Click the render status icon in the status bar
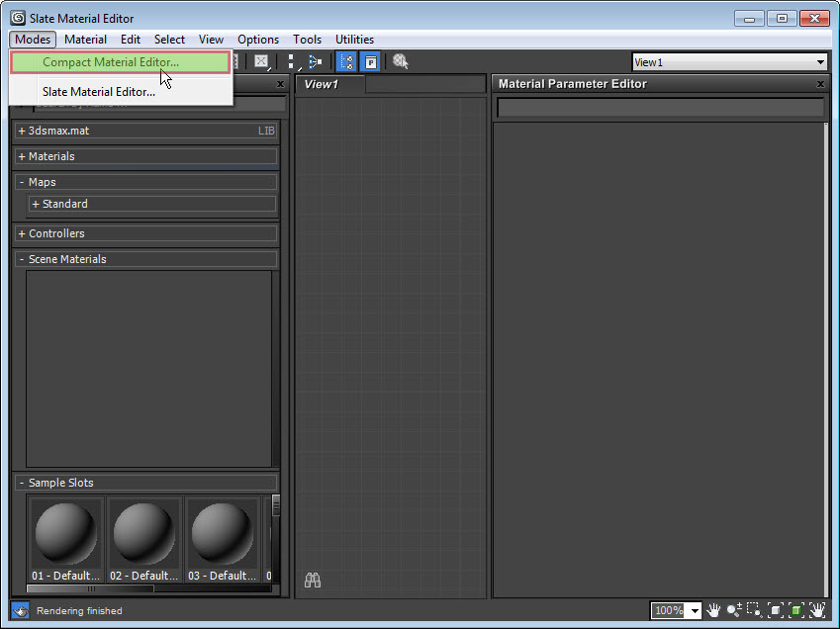 (x=21, y=610)
